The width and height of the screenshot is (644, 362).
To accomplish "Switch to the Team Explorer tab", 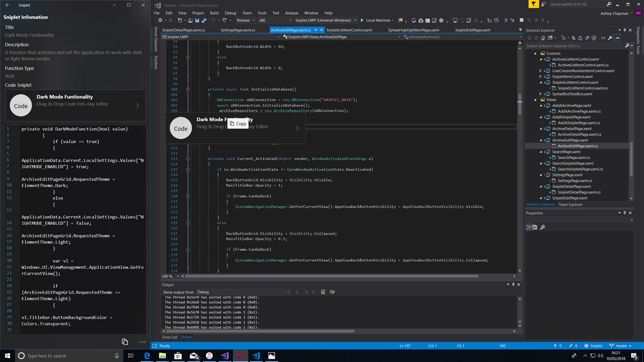I will coord(570,205).
